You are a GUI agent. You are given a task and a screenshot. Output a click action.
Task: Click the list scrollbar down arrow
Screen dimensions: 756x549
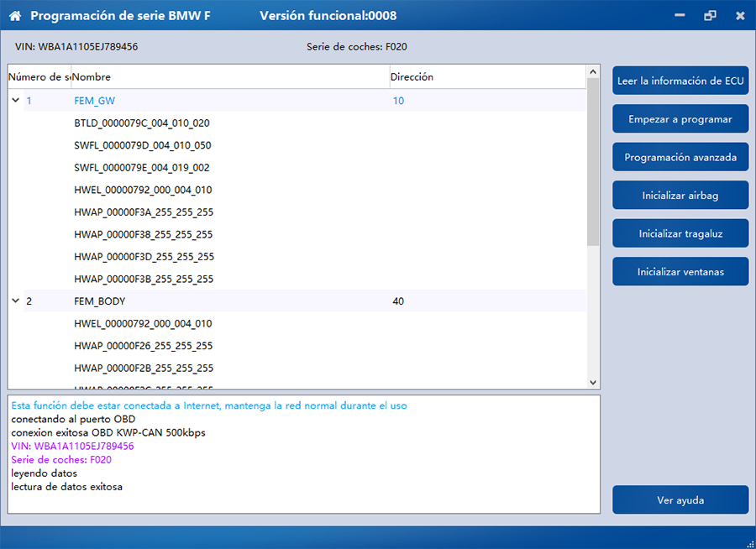pos(593,382)
